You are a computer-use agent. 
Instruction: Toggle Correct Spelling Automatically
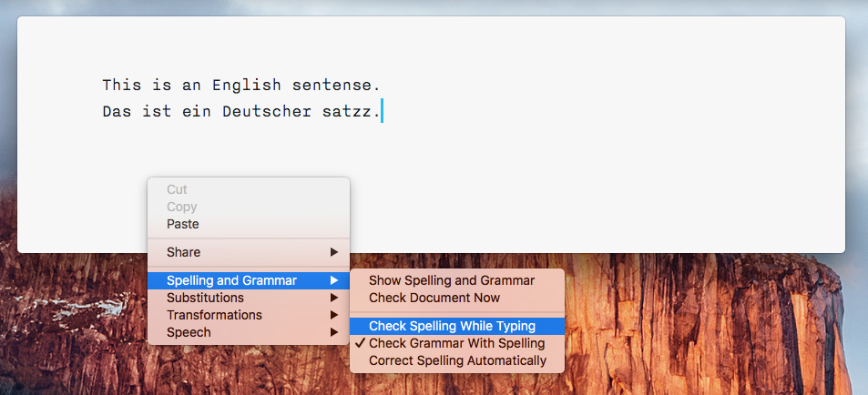[x=457, y=360]
